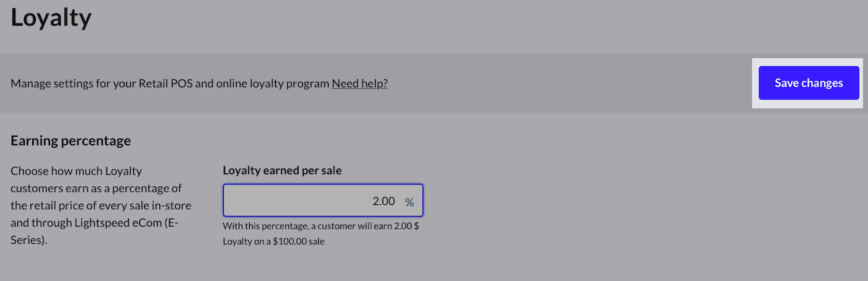Click the Earning percentage section heading
This screenshot has width=868, height=281.
coord(71,140)
